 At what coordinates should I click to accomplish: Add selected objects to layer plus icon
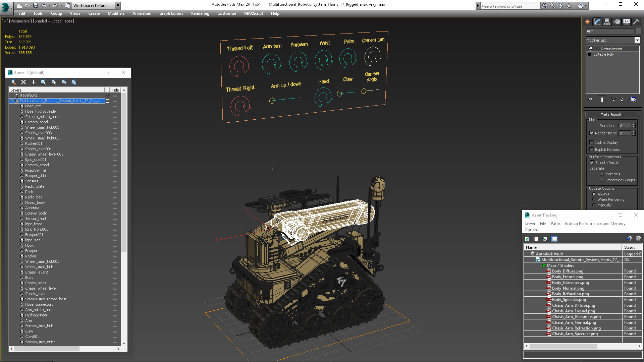34,82
